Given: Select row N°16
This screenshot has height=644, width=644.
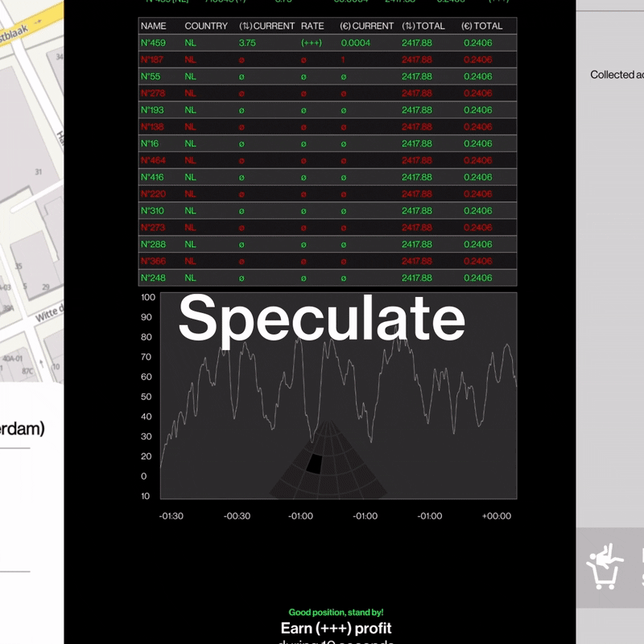Looking at the screenshot, I should point(328,144).
